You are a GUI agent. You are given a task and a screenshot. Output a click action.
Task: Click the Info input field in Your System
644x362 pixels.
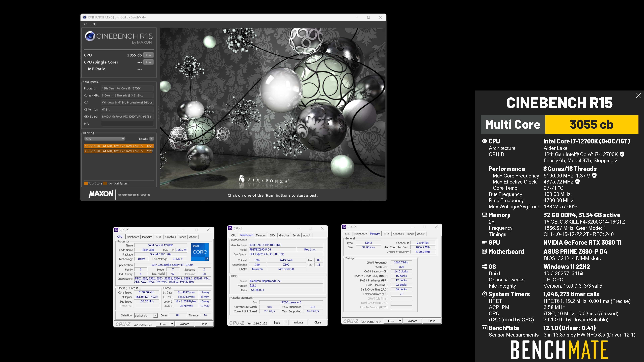(x=127, y=124)
